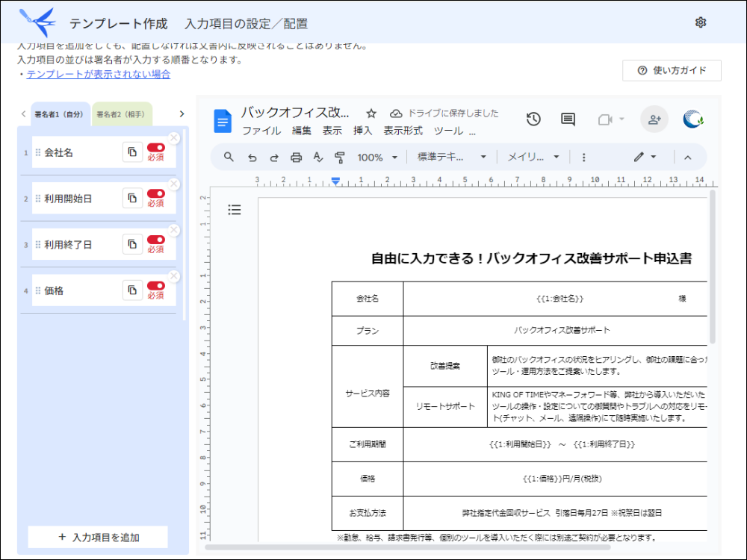Open テンプレートが表示されない場合 link
747x560 pixels.
point(98,74)
